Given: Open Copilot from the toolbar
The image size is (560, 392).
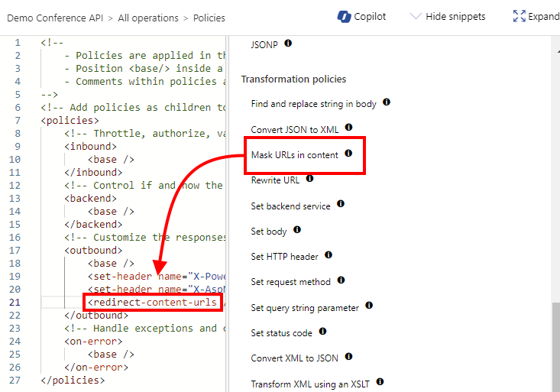Looking at the screenshot, I should [x=361, y=17].
